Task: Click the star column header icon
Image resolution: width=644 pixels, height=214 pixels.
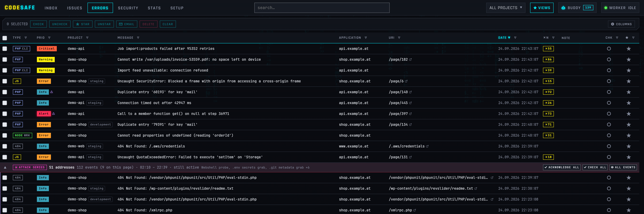Action: [627, 38]
